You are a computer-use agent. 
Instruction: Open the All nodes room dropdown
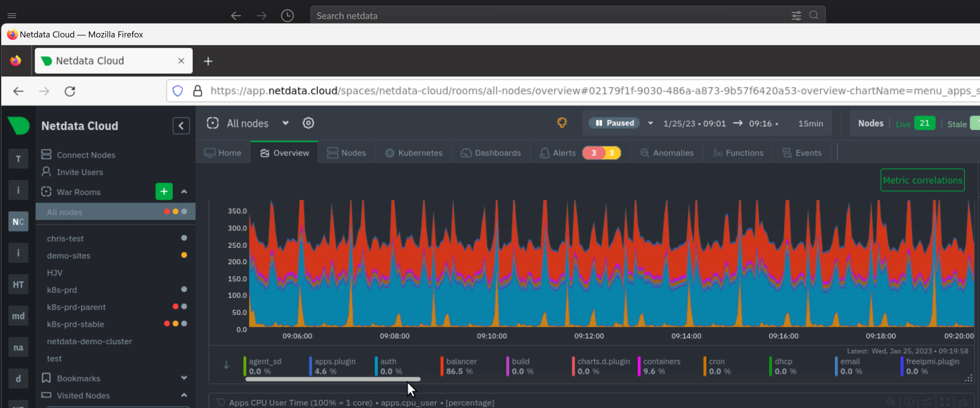coord(285,123)
